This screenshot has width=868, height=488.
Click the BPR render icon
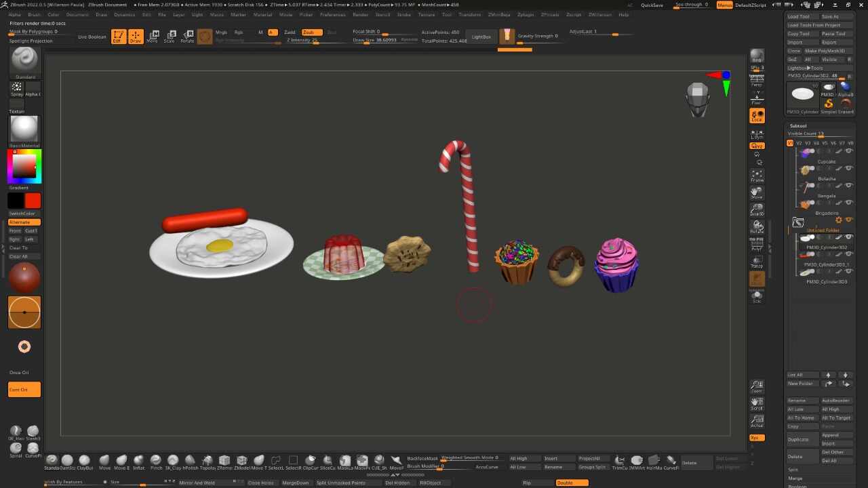click(757, 56)
